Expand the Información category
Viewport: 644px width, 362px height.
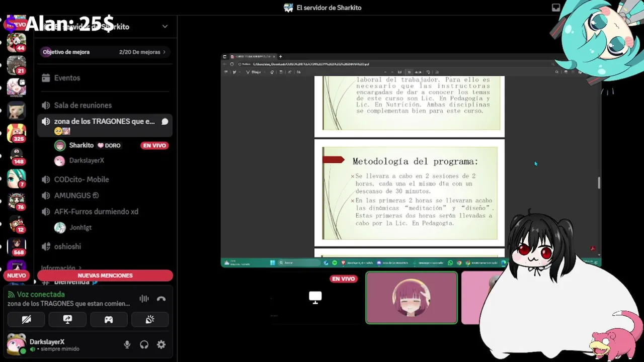click(x=61, y=268)
